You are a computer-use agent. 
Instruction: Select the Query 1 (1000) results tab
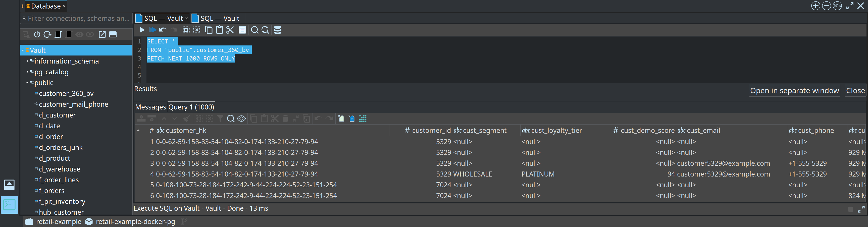[191, 107]
